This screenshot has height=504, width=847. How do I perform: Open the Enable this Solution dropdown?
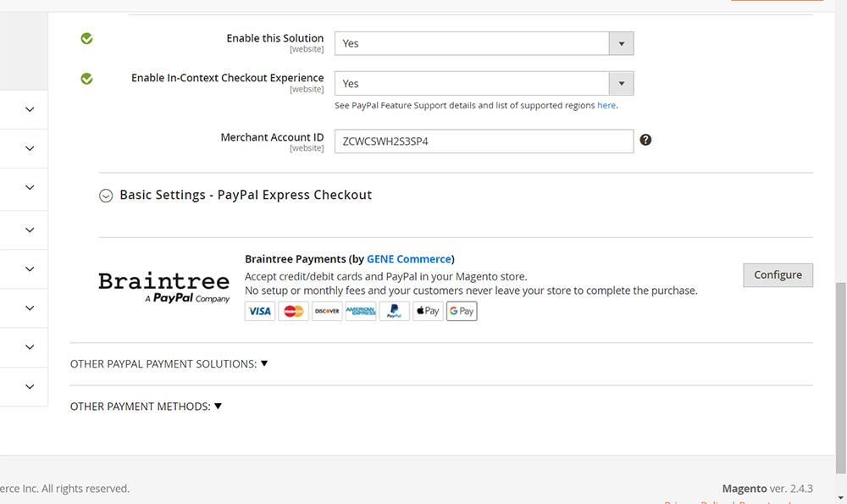[484, 43]
